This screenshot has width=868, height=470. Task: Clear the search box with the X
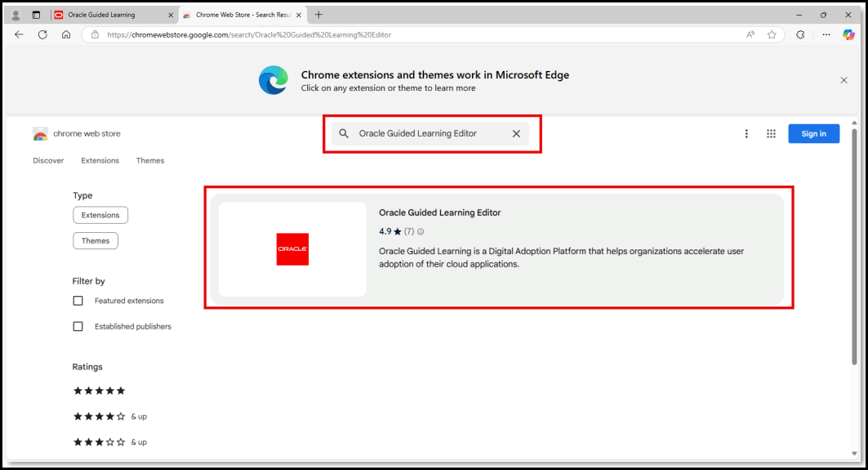pos(516,133)
